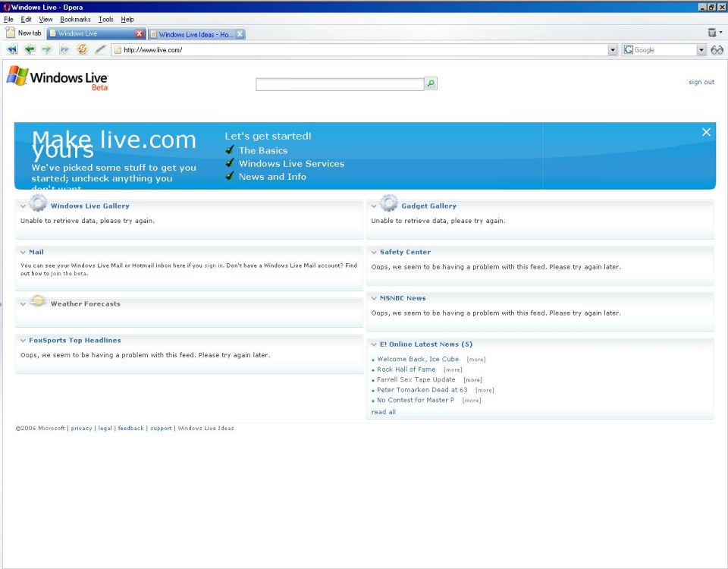728x569 pixels.
Task: Open No Contest for Master P headline
Action: pyautogui.click(x=416, y=400)
